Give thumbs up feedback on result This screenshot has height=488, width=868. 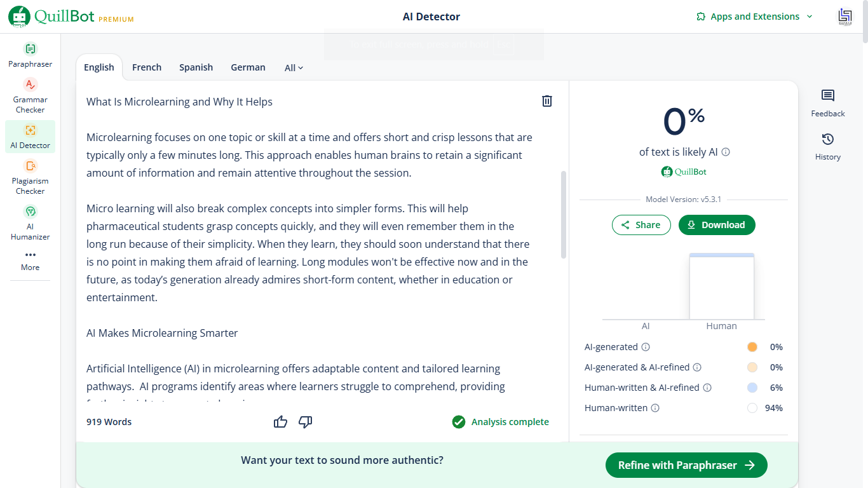pos(280,422)
